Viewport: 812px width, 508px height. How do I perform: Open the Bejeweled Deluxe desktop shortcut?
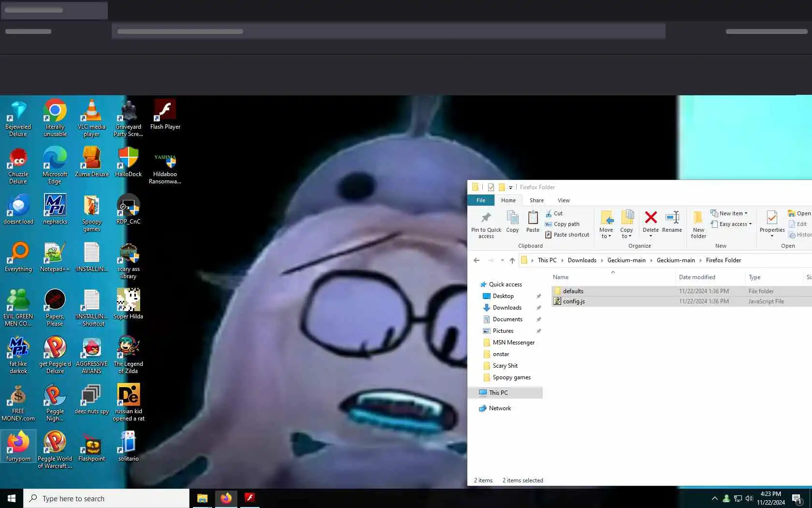(x=18, y=119)
